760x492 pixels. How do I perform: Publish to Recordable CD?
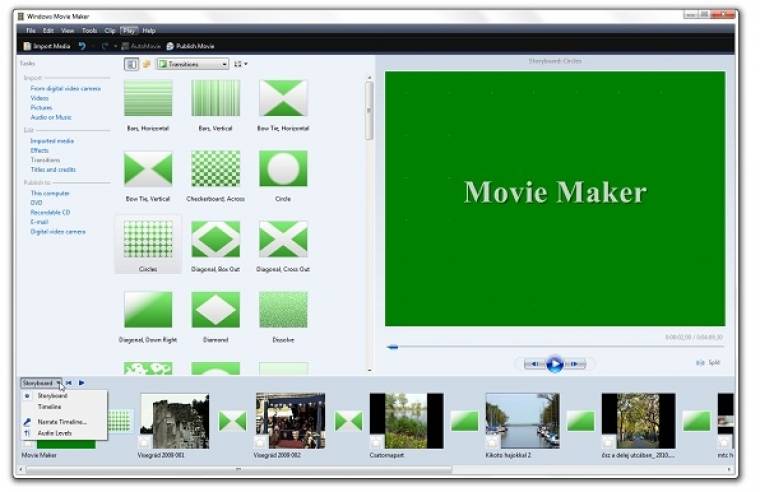click(50, 212)
